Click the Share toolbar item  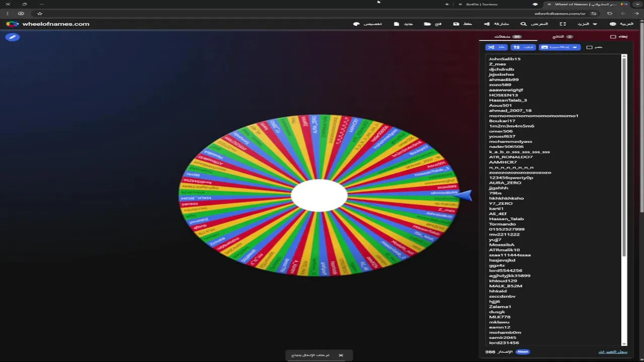[x=497, y=24]
